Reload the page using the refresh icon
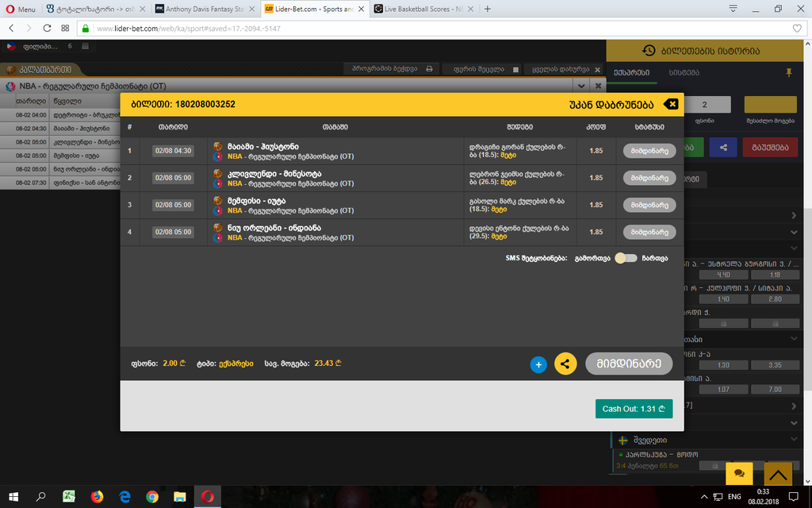The width and height of the screenshot is (812, 508). (x=47, y=28)
